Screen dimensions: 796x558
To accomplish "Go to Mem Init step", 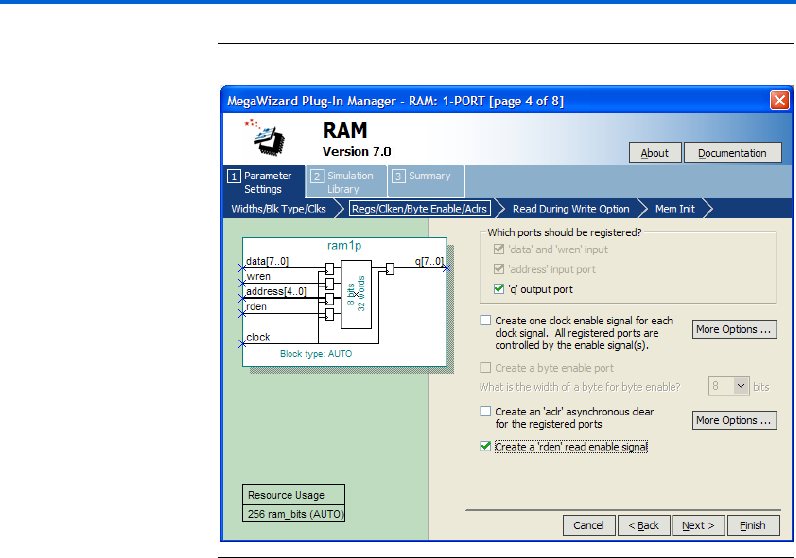I will 675,209.
